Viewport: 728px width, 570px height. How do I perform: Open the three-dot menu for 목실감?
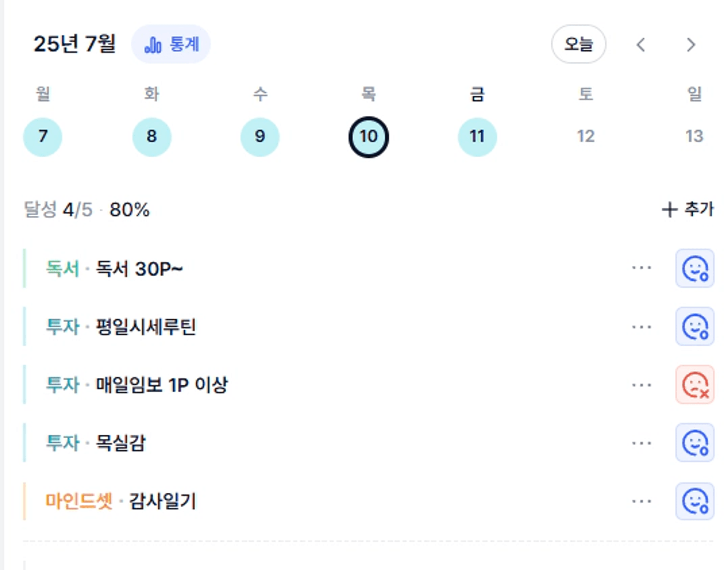coord(642,443)
